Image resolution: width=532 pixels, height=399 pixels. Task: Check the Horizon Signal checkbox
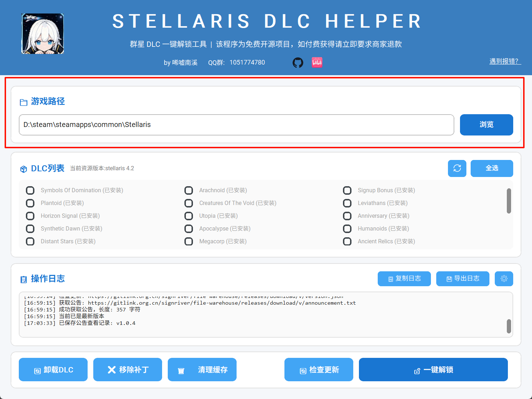click(30, 216)
